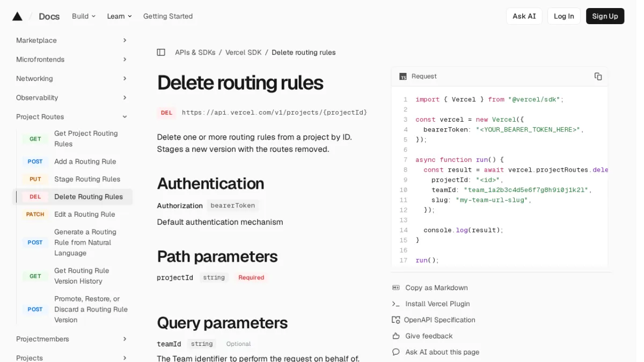This screenshot has height=362, width=644.
Task: Click the string type badge beside projectId
Action: pos(214,278)
